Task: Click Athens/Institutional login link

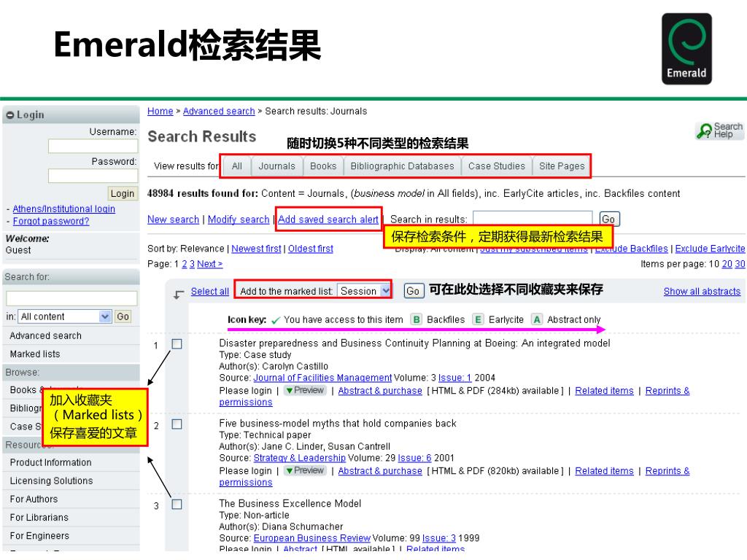Action: tap(64, 209)
